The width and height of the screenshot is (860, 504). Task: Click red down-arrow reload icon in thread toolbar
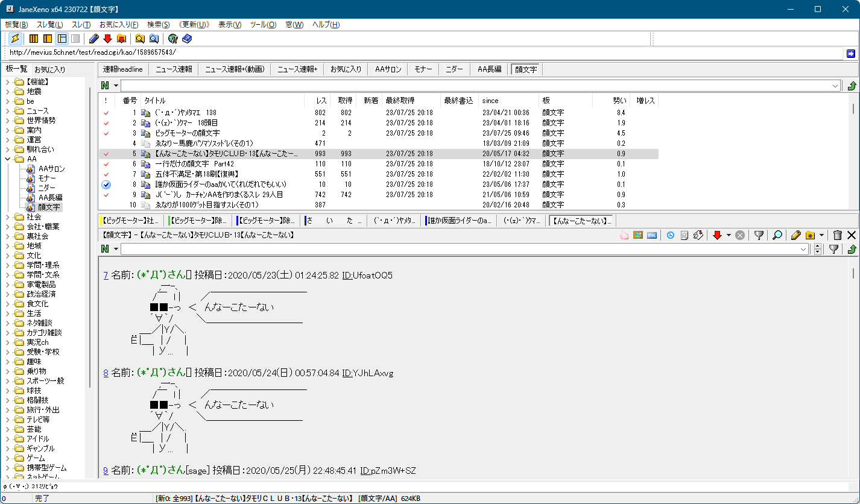(717, 235)
